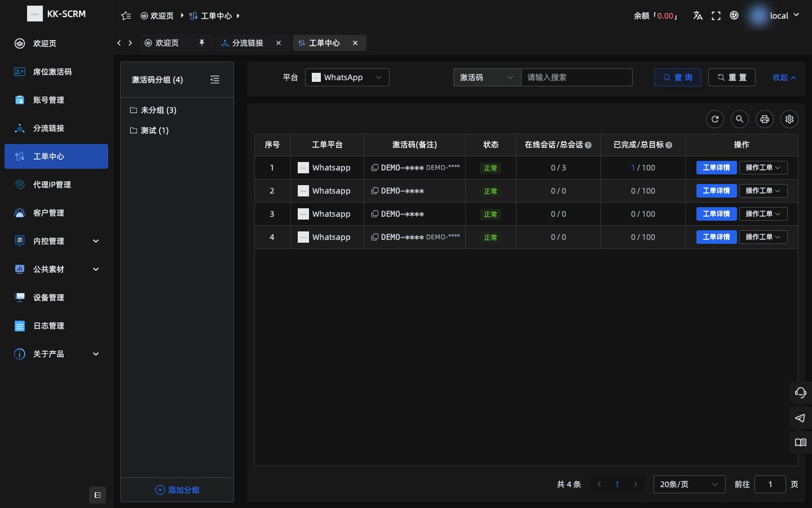Focus the 请输入搜索 input field

(x=576, y=77)
